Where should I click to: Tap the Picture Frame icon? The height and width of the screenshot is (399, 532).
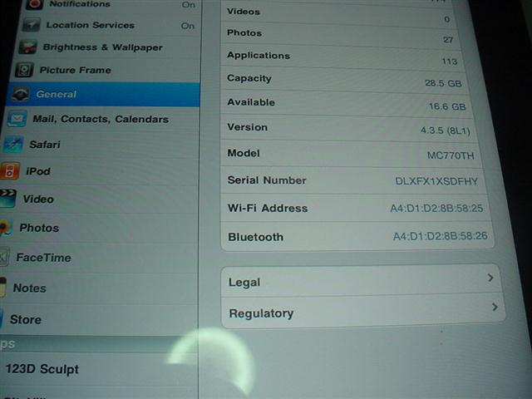[x=25, y=70]
